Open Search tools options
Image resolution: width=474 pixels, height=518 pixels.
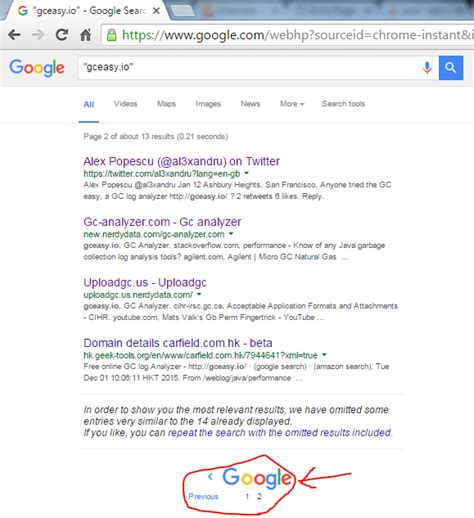343,104
